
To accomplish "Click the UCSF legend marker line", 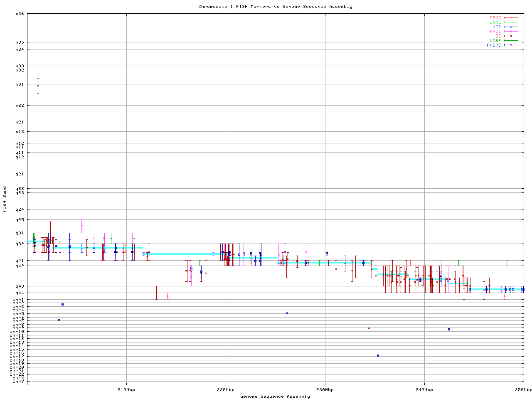I will pos(511,41).
